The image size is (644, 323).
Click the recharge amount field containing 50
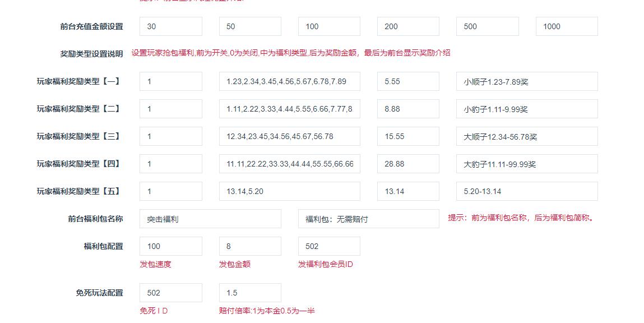pyautogui.click(x=250, y=26)
